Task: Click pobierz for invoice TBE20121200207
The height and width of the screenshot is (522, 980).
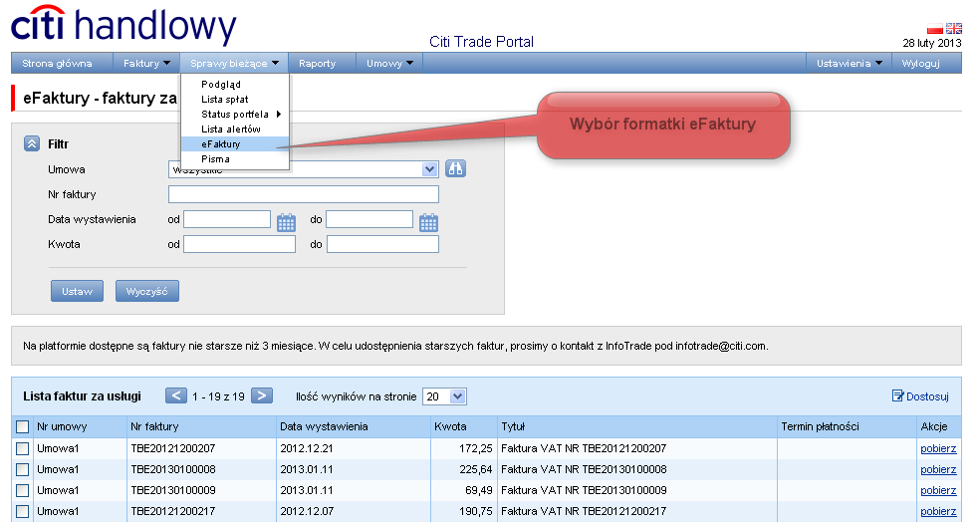Action: click(938, 448)
